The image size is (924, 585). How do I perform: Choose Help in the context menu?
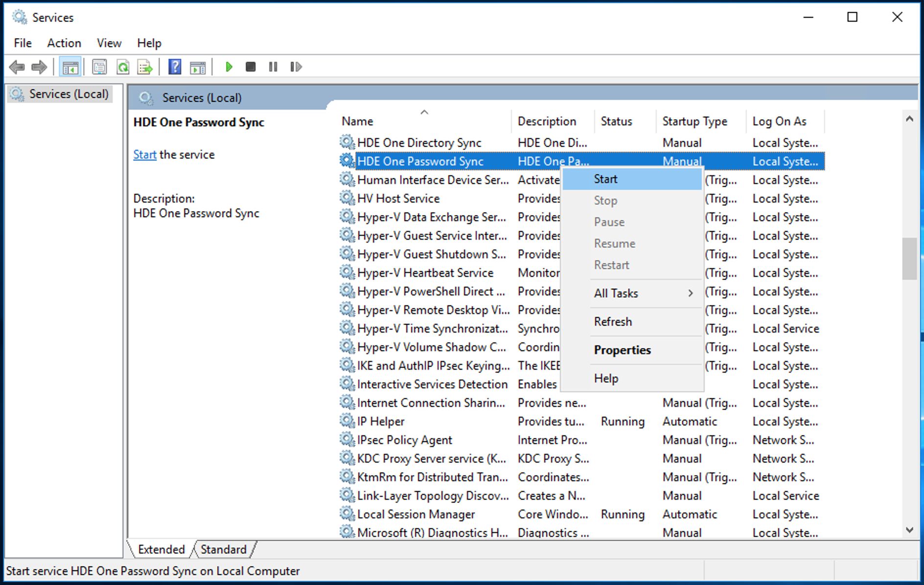tap(632, 378)
